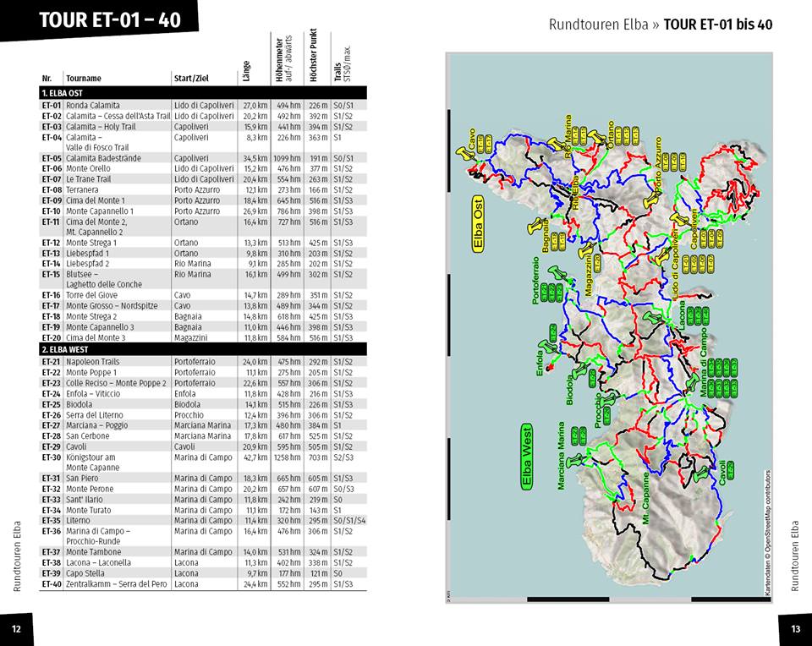Click the yellow pushpin beside the Cavo label
The width and height of the screenshot is (812, 646).
tap(464, 154)
